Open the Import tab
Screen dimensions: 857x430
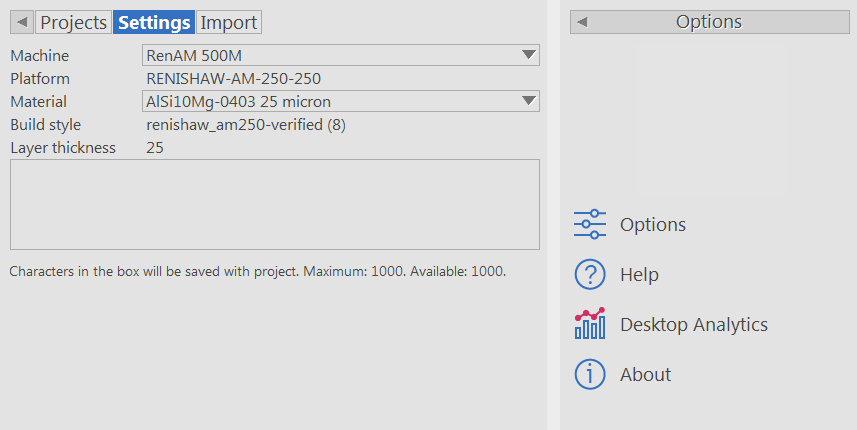pyautogui.click(x=229, y=22)
